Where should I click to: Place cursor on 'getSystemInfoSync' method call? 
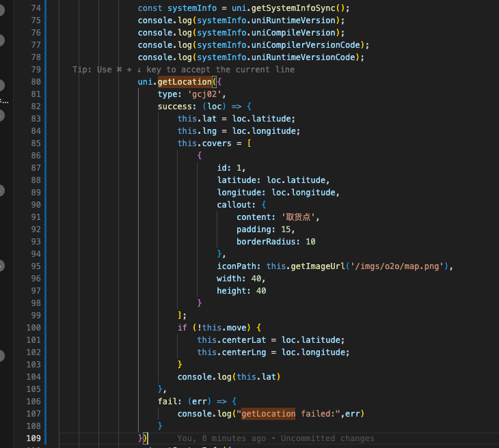tap(293, 8)
